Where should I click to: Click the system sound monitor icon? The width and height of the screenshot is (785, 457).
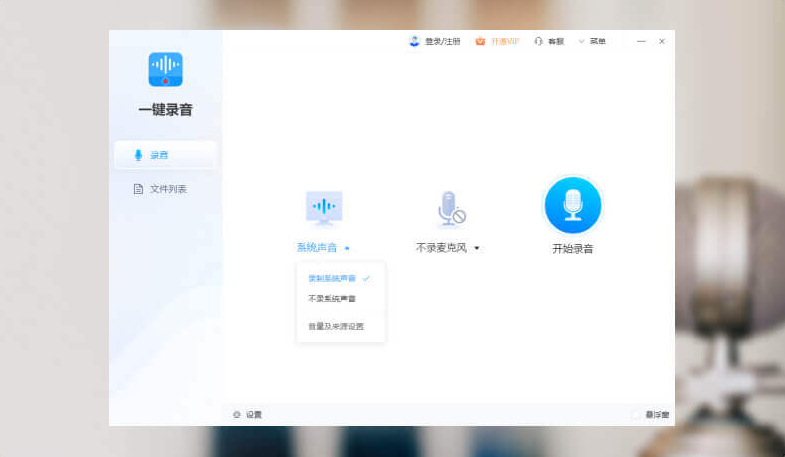(x=324, y=207)
